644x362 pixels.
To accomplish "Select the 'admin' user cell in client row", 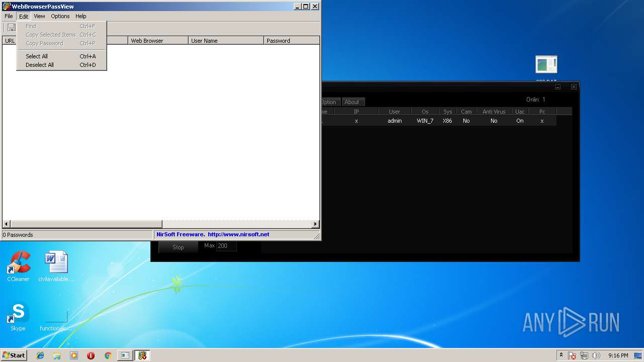I will point(394,121).
